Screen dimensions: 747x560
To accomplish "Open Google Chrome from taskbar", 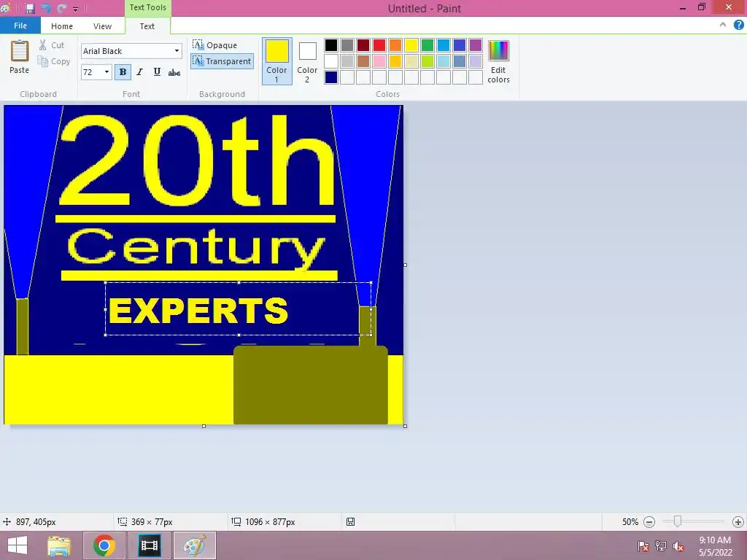I will click(104, 545).
